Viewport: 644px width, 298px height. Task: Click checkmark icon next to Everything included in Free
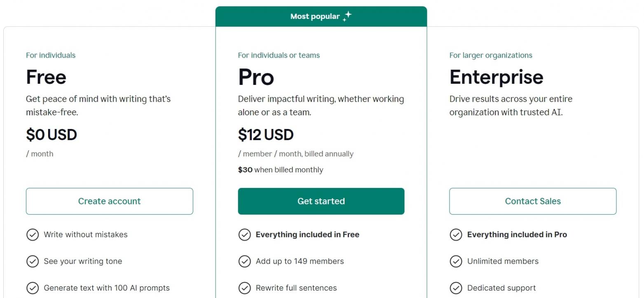coord(244,235)
